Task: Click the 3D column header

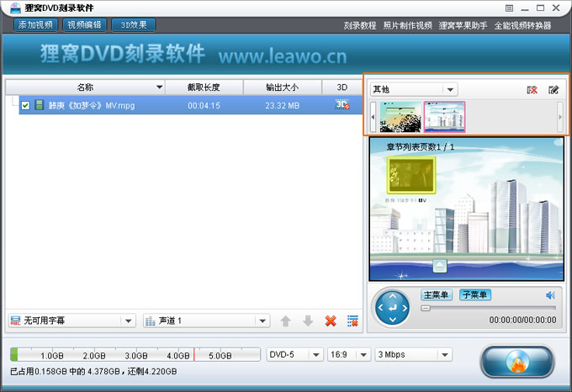Action: [342, 87]
